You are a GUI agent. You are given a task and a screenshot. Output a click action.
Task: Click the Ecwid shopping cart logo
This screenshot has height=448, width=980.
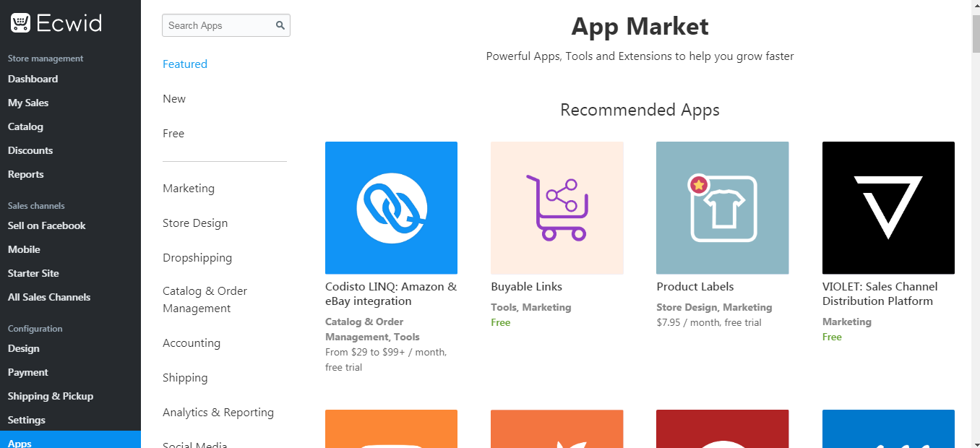click(20, 23)
